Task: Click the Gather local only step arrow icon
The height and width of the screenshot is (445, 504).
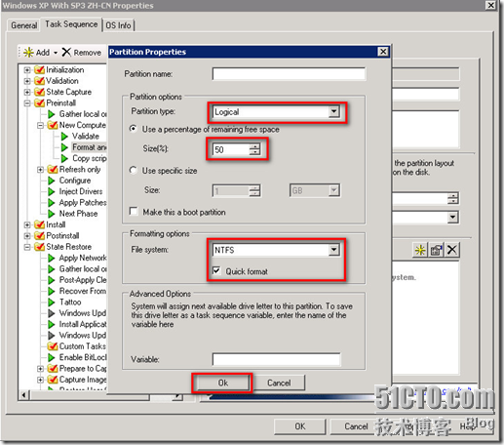Action: tap(52, 114)
